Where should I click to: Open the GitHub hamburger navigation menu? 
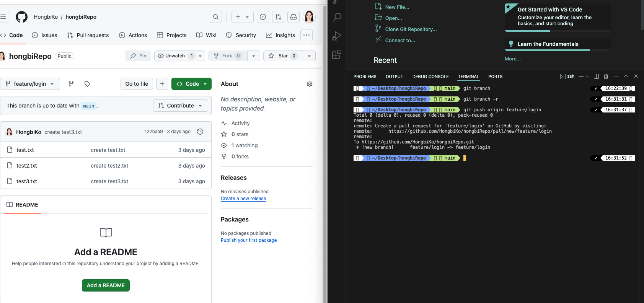[3, 17]
